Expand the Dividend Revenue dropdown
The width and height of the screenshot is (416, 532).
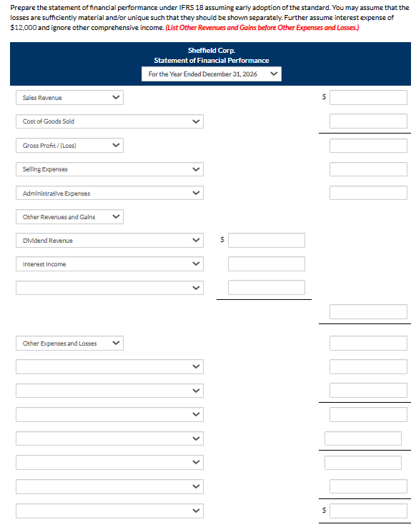click(x=109, y=240)
